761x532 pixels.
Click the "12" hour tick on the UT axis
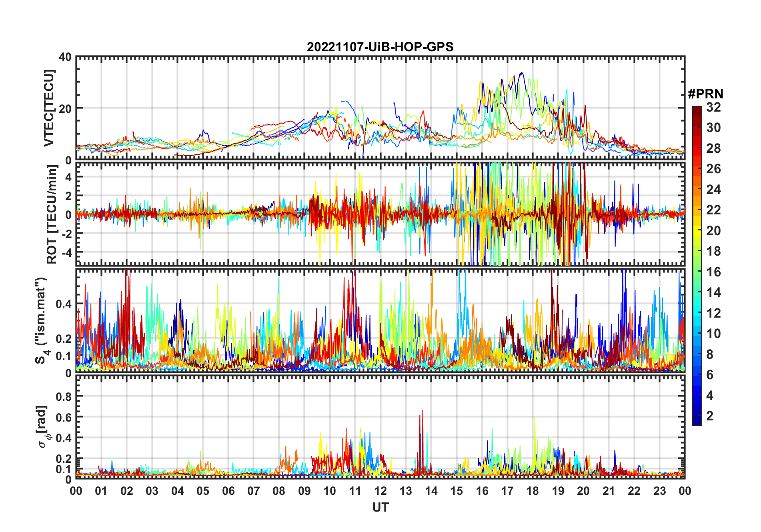click(380, 491)
